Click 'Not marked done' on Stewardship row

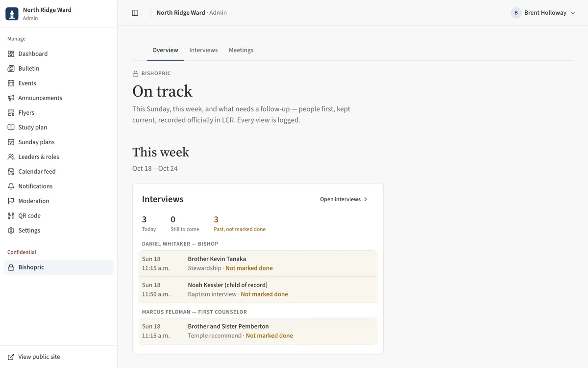[249, 268]
